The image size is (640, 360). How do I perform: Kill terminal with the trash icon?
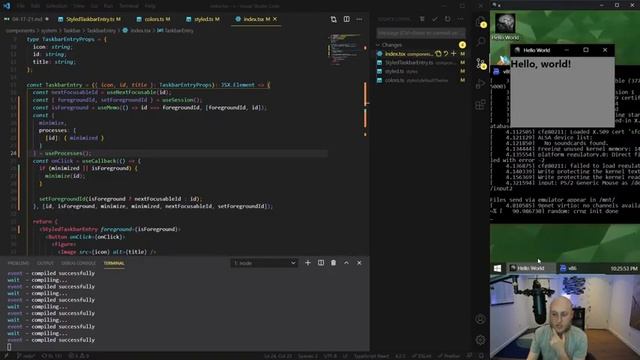[x=333, y=263]
